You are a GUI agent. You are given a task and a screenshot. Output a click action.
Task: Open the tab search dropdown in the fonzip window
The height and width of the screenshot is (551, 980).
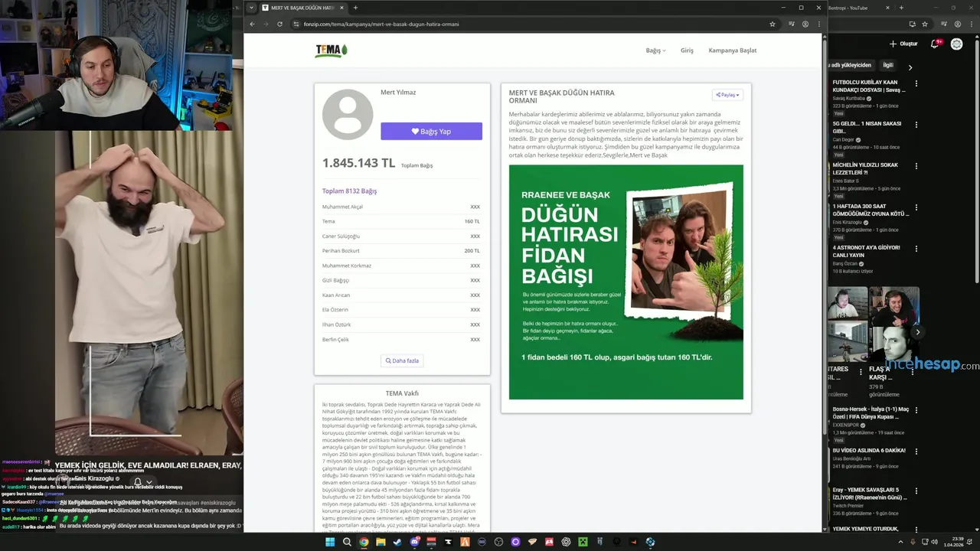tap(251, 8)
